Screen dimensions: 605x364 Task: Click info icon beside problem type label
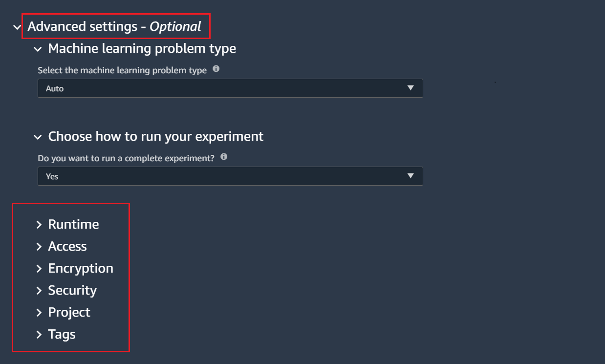pos(216,69)
